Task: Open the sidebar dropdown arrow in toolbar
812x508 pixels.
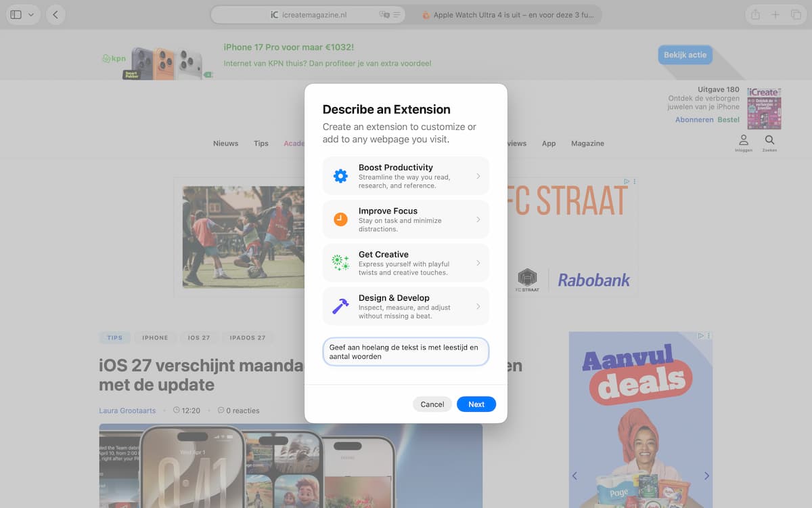Action: click(31, 15)
